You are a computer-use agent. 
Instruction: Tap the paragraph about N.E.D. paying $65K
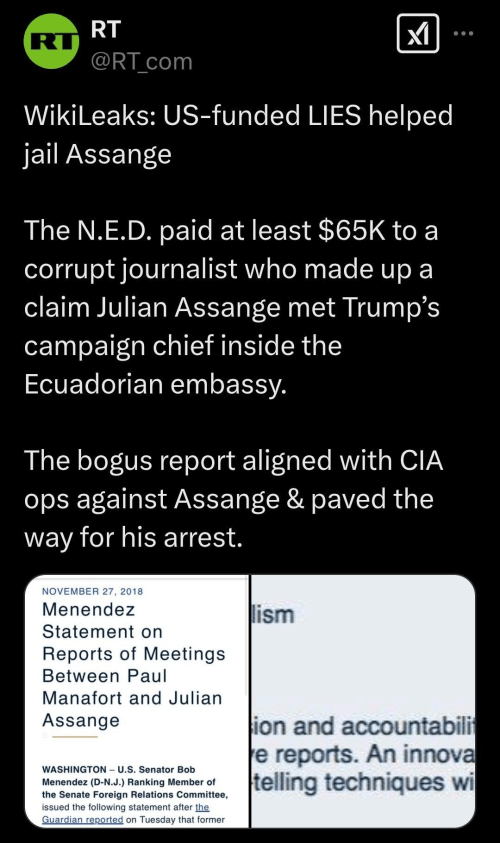click(232, 306)
